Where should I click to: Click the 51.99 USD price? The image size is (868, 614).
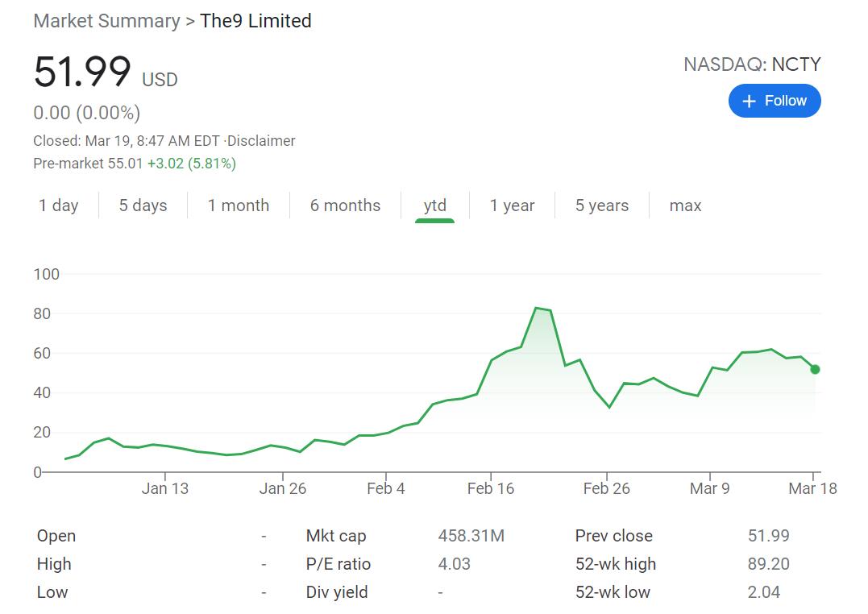click(x=82, y=73)
